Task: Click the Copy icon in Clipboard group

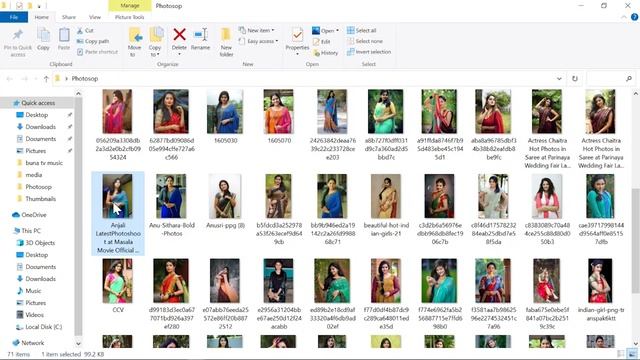Action: click(43, 35)
